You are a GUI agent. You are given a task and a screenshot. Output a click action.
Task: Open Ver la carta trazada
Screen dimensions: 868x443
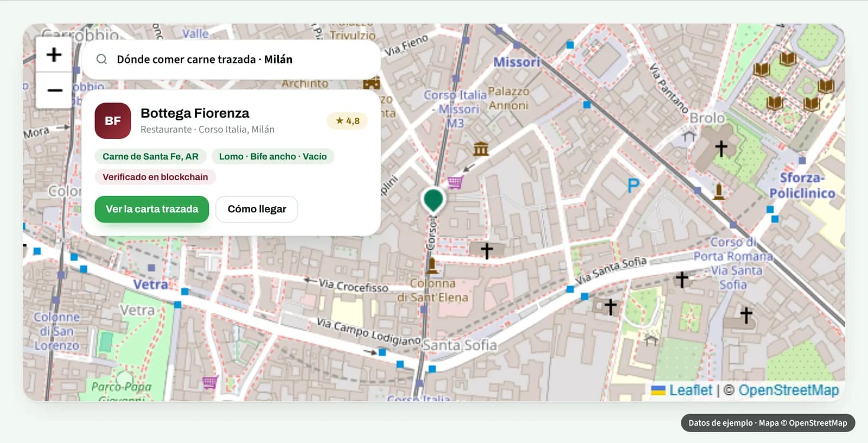152,209
